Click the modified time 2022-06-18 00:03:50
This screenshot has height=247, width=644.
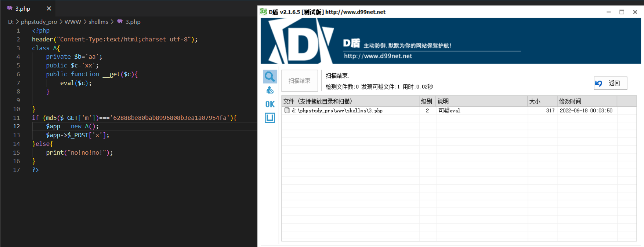tap(586, 110)
